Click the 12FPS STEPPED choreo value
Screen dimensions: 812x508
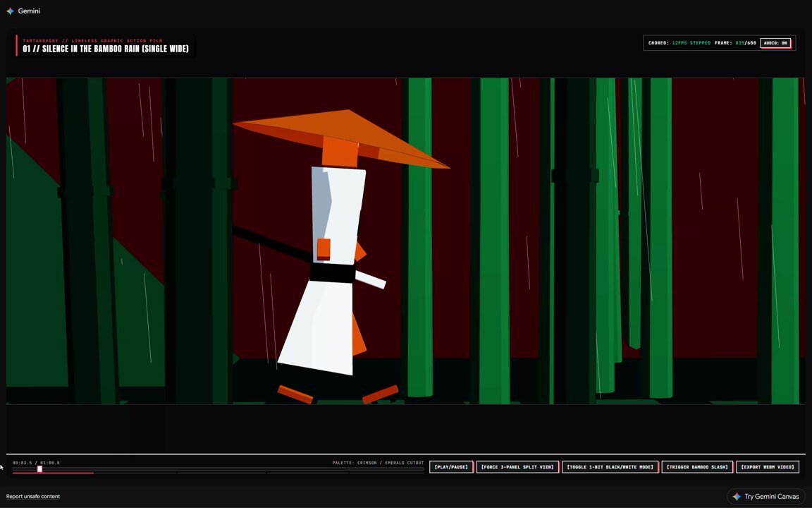click(691, 43)
